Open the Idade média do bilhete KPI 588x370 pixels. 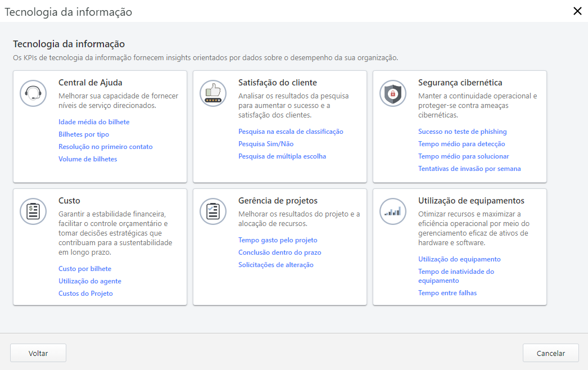click(93, 121)
